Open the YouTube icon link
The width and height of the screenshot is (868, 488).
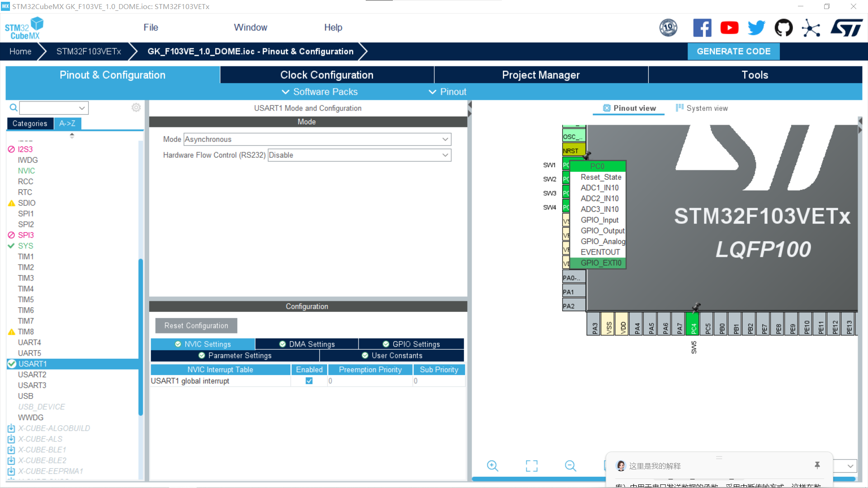pos(729,28)
